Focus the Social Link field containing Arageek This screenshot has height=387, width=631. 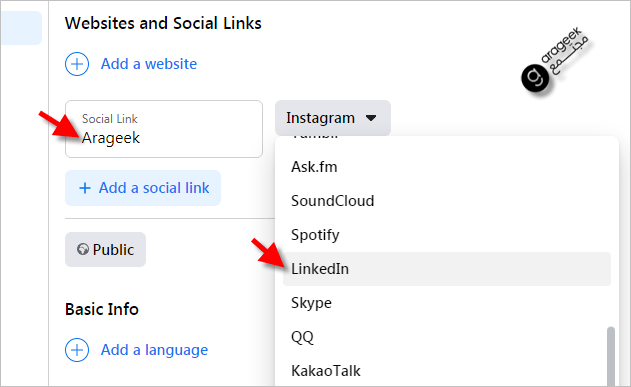click(164, 129)
